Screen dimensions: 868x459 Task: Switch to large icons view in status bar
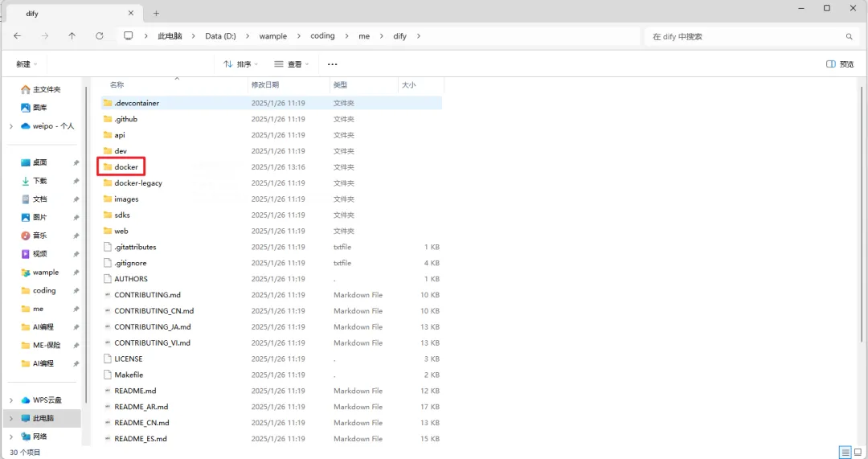point(857,453)
